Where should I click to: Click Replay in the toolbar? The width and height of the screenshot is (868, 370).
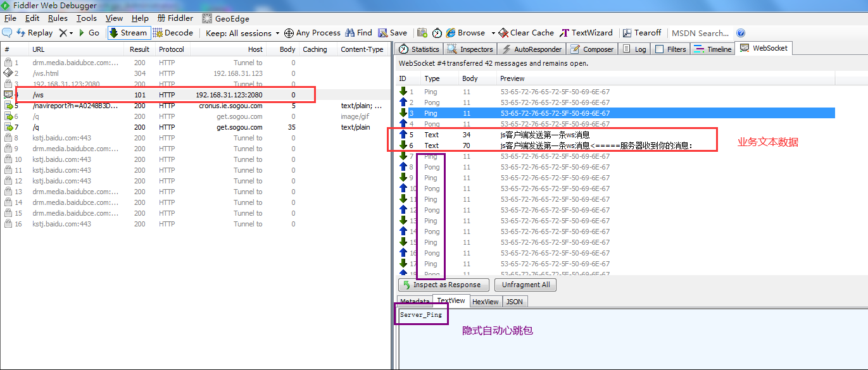pos(35,33)
